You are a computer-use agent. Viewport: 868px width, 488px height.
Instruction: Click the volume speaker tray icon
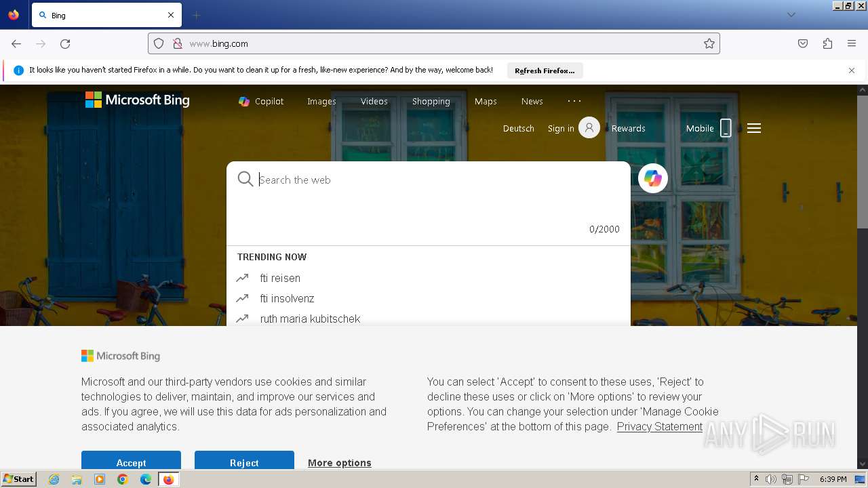tap(771, 479)
